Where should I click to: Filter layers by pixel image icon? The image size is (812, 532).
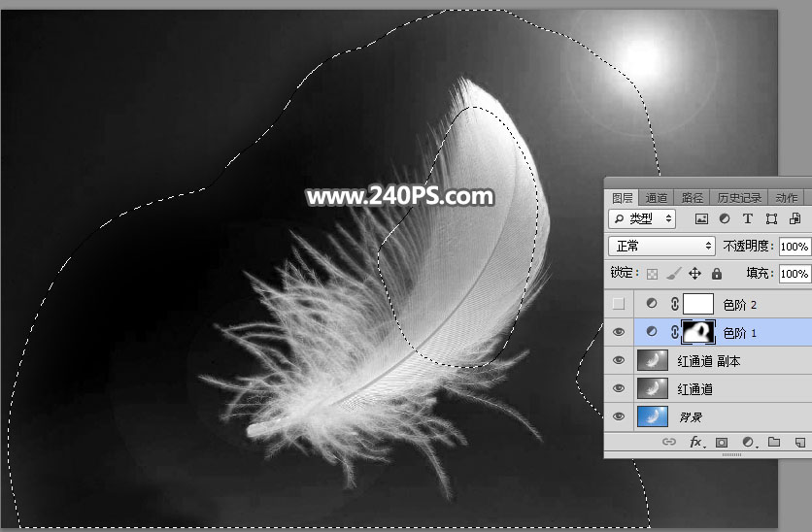point(701,218)
